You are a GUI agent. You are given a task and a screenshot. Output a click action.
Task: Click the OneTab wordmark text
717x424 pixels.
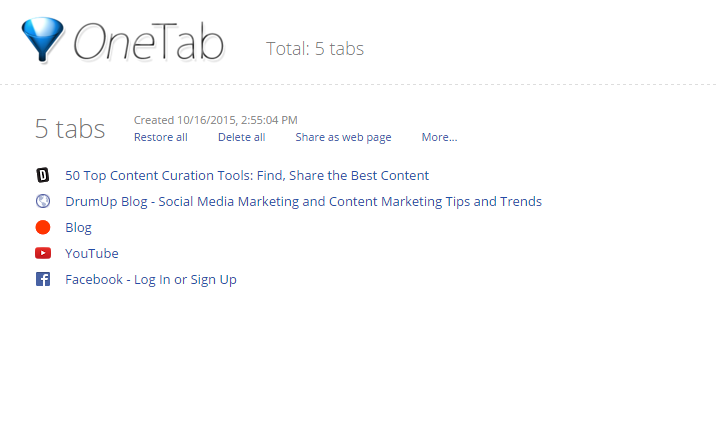coord(149,42)
